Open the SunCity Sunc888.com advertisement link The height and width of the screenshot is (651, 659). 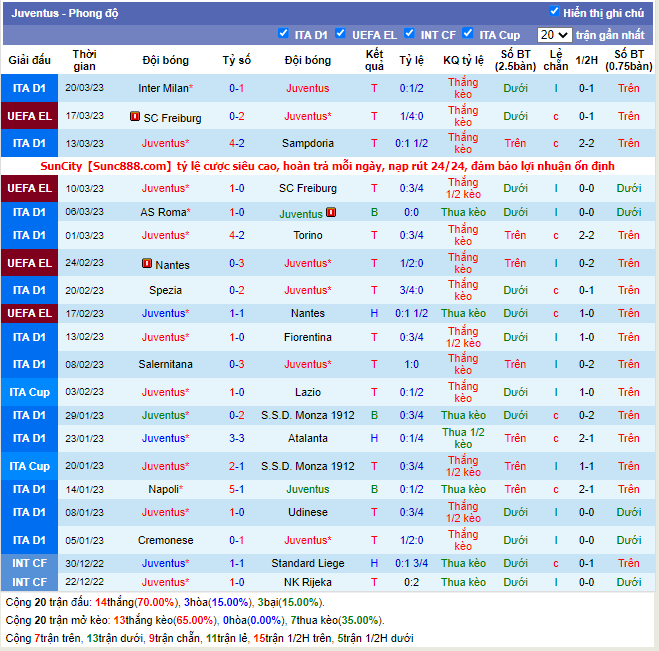coord(328,166)
